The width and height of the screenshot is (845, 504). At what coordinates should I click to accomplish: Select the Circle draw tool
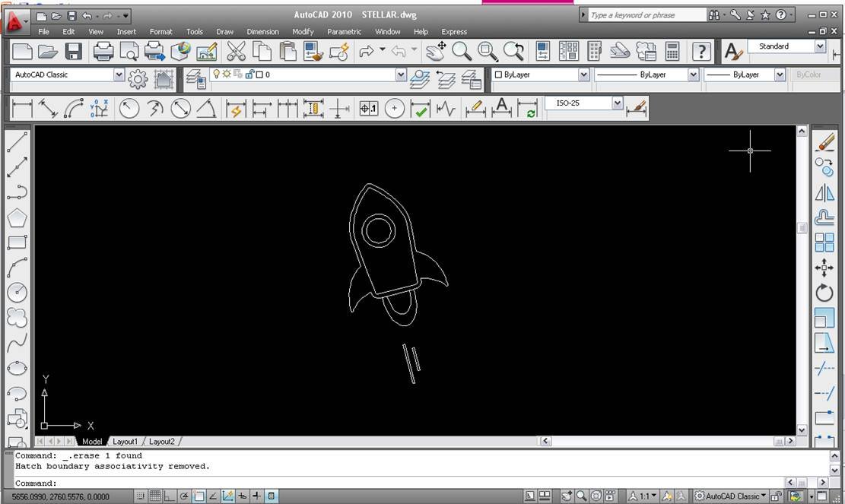click(17, 293)
